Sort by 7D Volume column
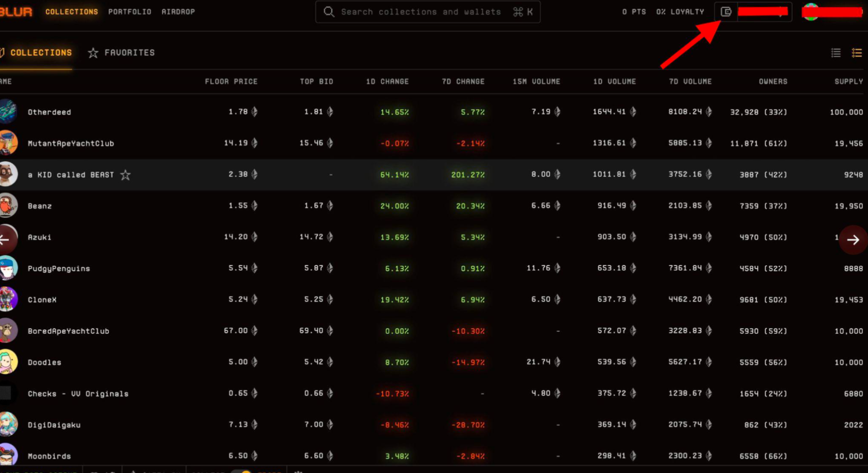The image size is (868, 473). [690, 81]
